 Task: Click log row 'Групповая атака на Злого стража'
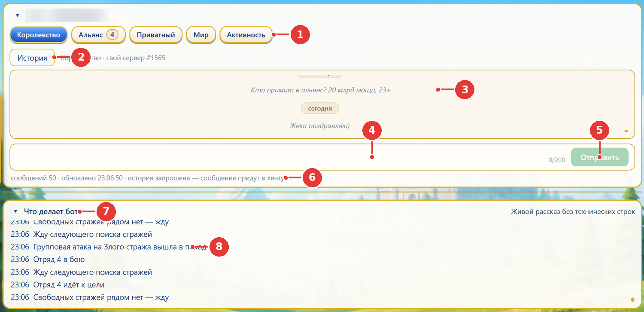(109, 247)
